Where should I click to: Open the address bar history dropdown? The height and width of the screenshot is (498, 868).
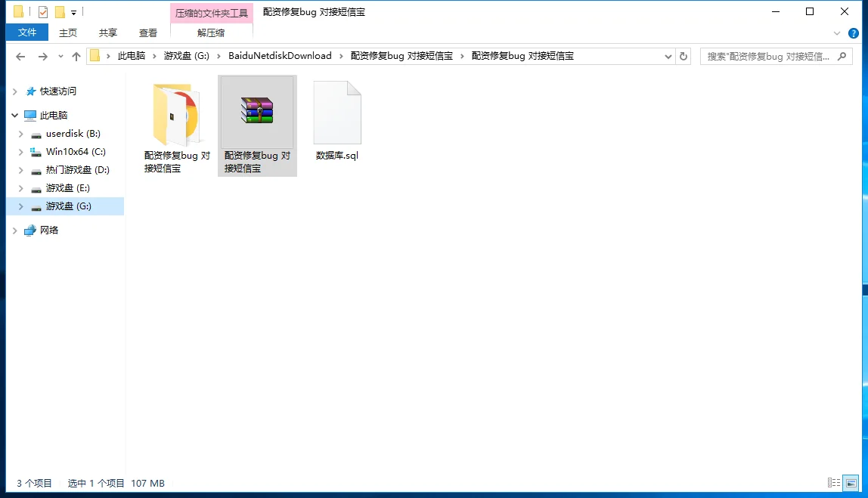coord(668,56)
